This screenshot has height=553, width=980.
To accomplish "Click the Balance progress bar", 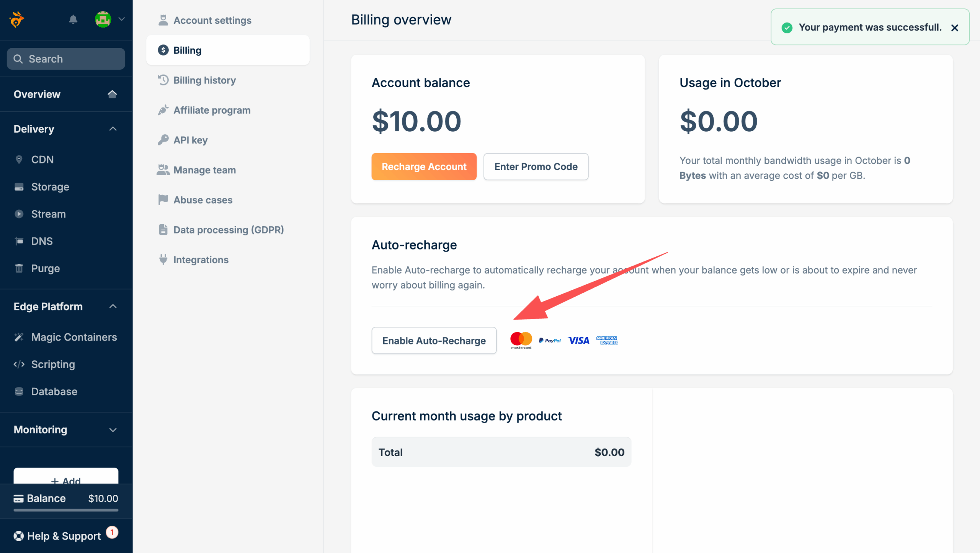I will [x=66, y=510].
